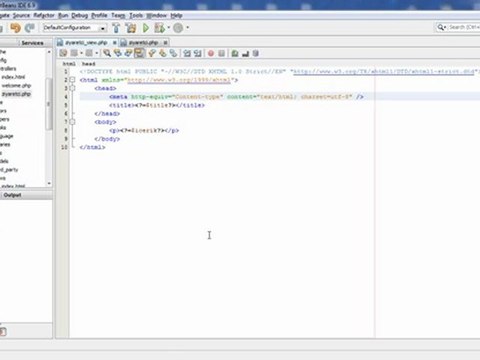Click the Redo arrow icon
The width and height of the screenshot is (480, 360).
tap(30, 28)
